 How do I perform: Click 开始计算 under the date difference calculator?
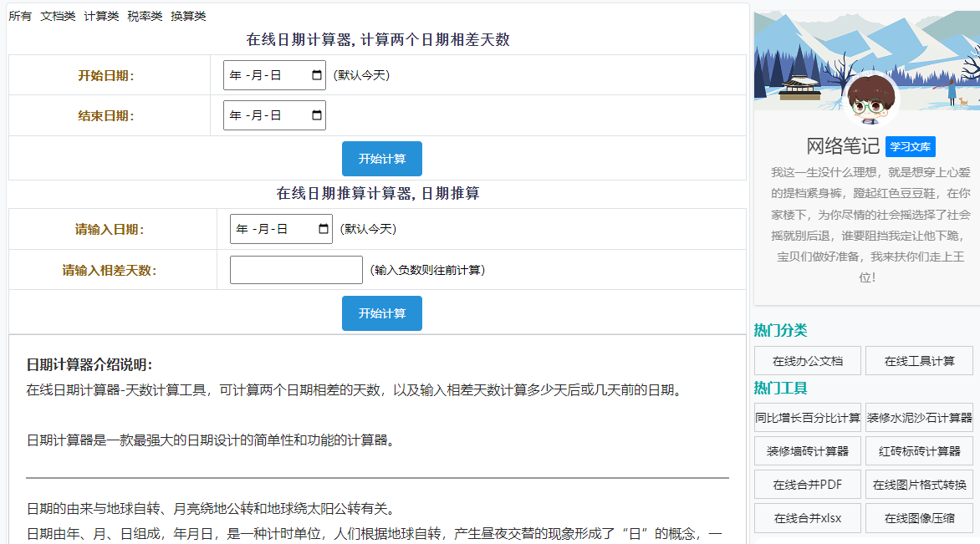click(381, 159)
